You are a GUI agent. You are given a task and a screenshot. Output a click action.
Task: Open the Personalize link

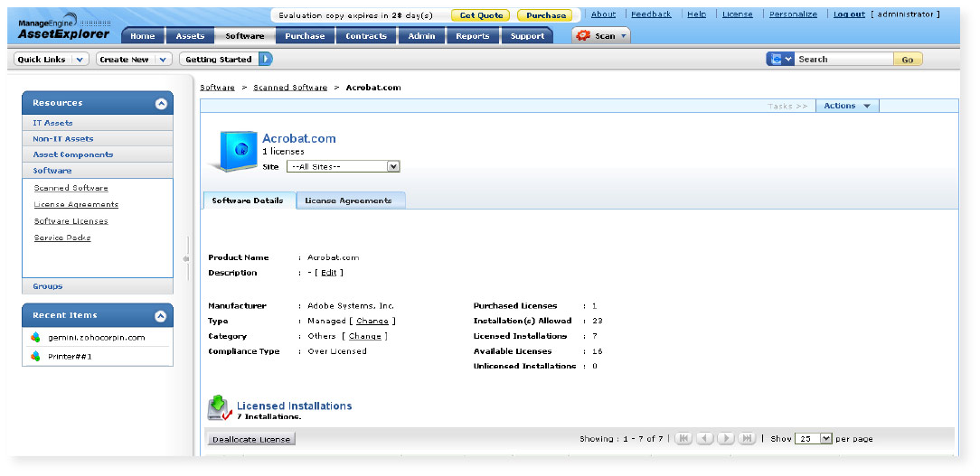point(793,14)
